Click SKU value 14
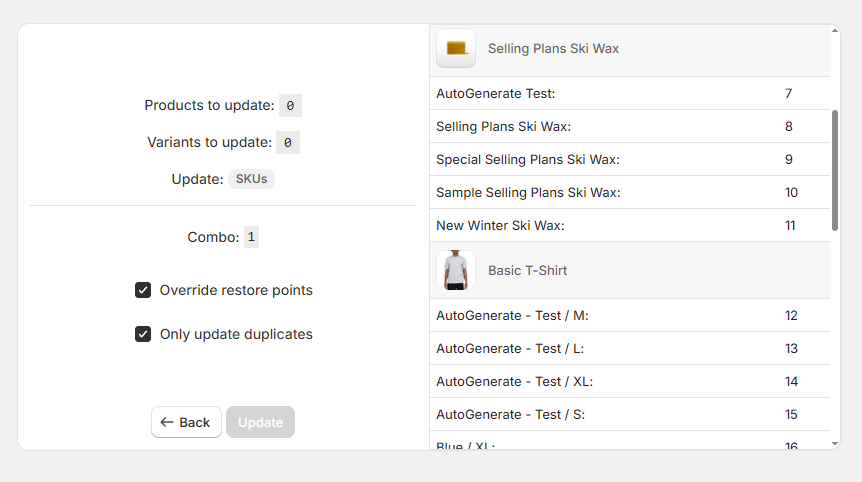Image resolution: width=862 pixels, height=482 pixels. 791,381
